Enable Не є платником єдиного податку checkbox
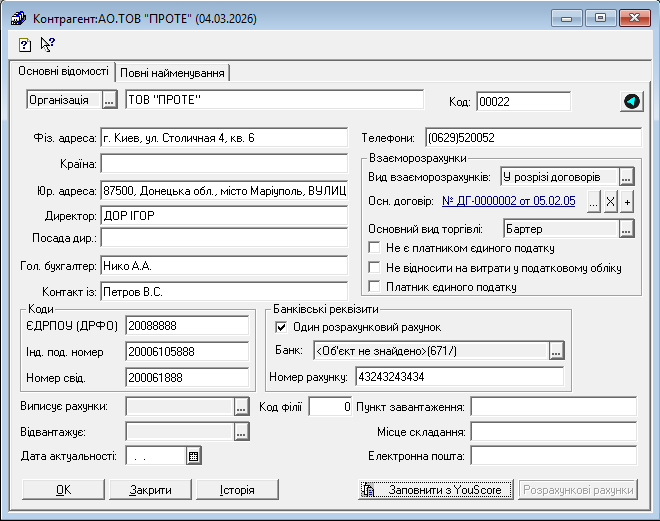Screen dimensions: 660x521 pos(376,248)
